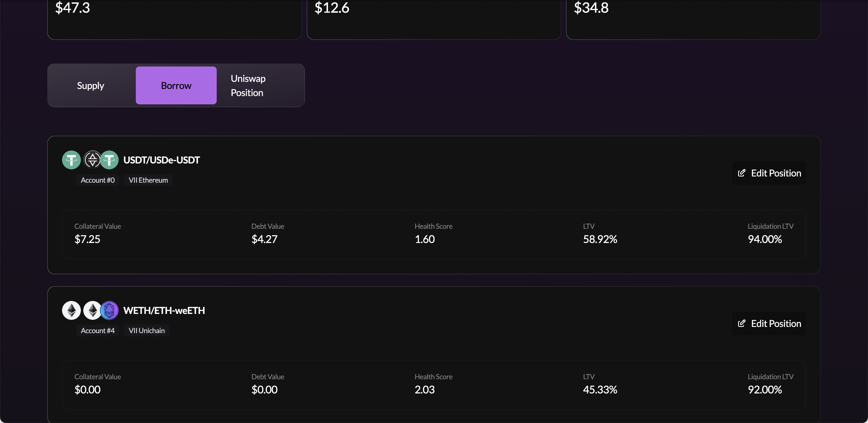Click Edit Position for WETH/ETH-weETH
This screenshot has width=868, height=423.
(x=769, y=323)
